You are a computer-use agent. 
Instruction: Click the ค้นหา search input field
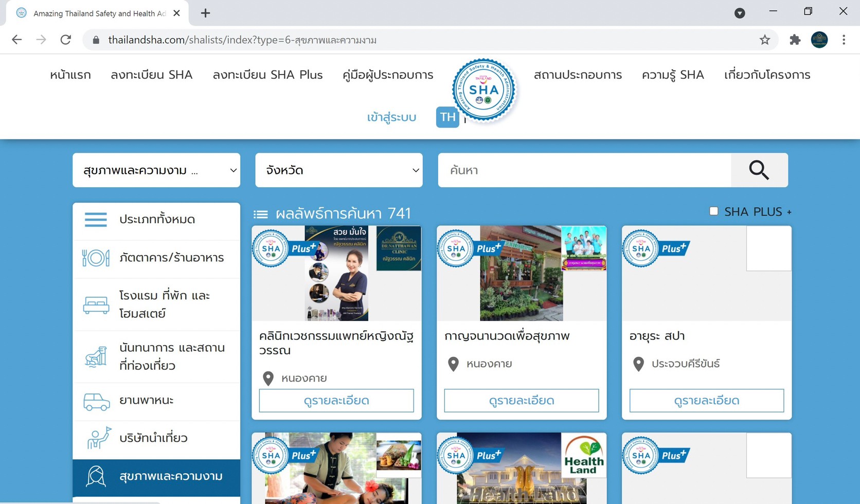[x=584, y=170]
